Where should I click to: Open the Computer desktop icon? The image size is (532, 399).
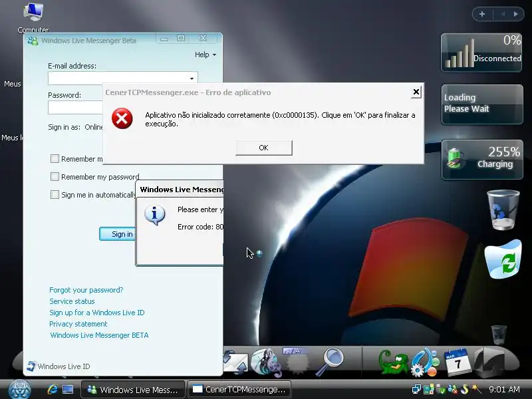[x=33, y=17]
